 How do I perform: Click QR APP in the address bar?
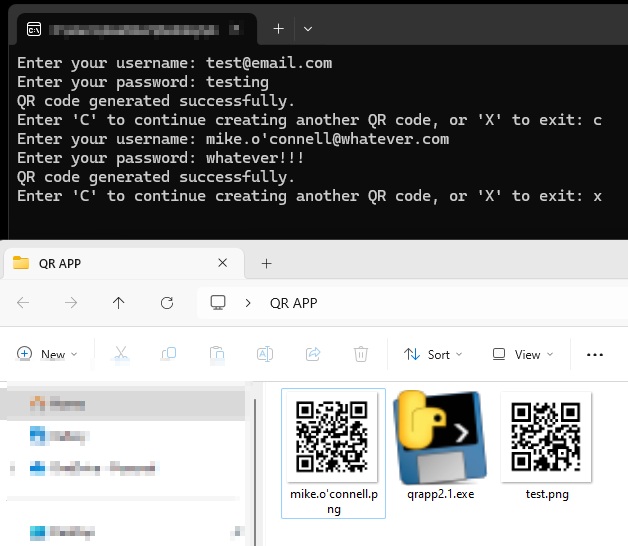point(294,303)
